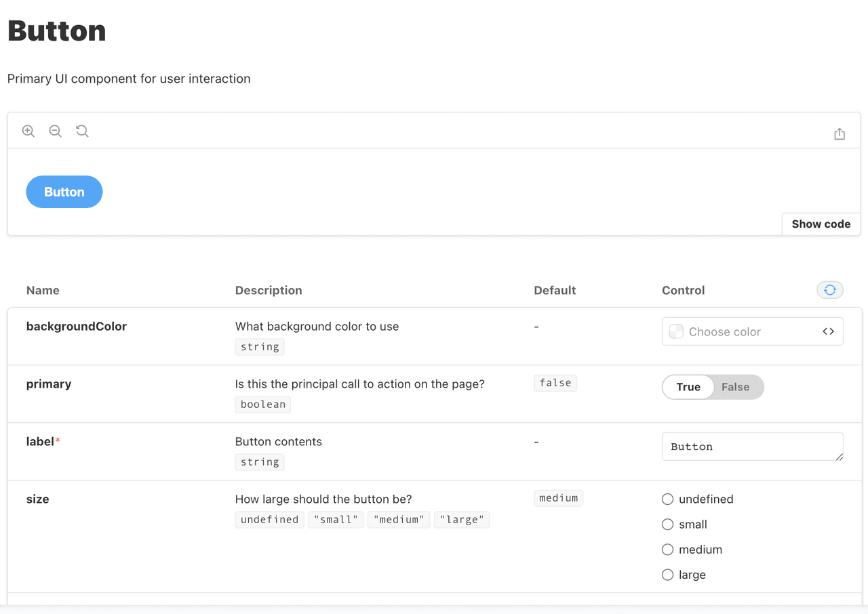Set primary to True
Screen dimensions: 868x614
pos(688,387)
